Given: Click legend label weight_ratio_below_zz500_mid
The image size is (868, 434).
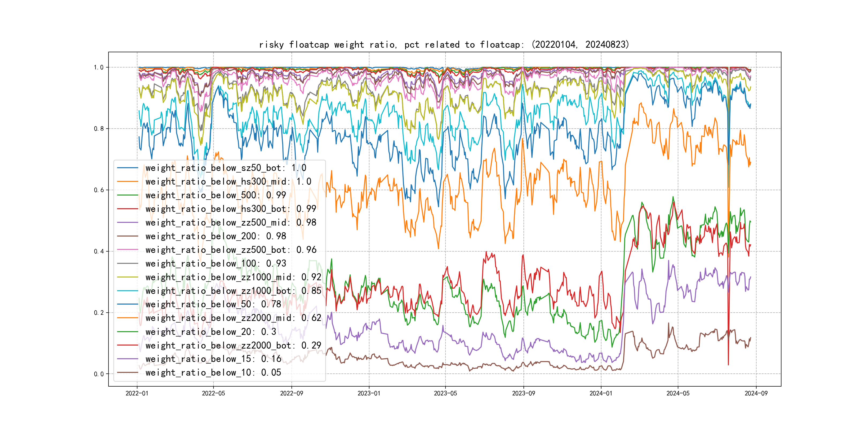Looking at the screenshot, I should [x=230, y=223].
